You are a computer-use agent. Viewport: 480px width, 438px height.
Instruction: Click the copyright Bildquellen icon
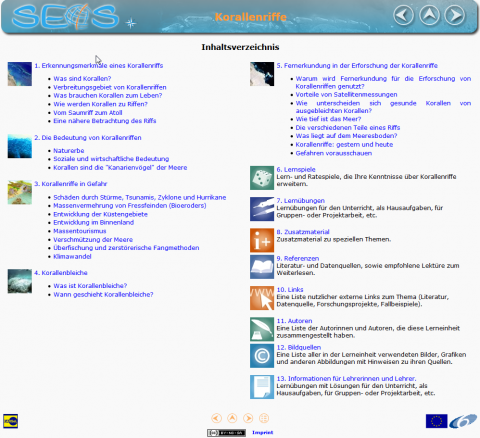[262, 356]
